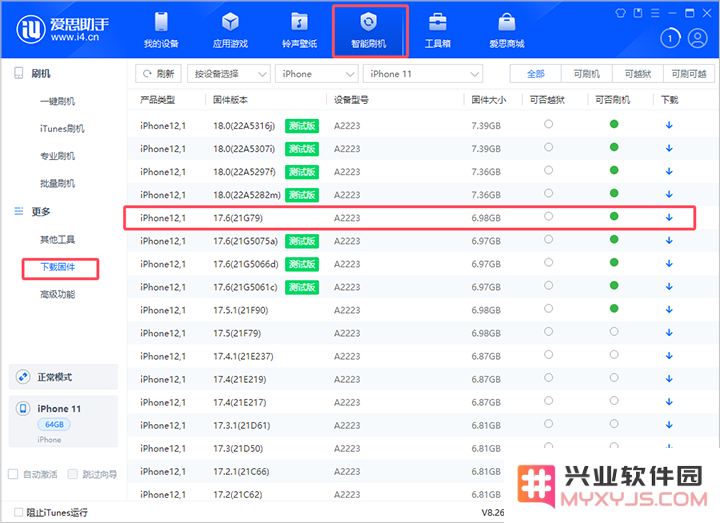Open 一键刷机 one-click flash in sidebar
Viewport: 720px width, 523px height.
coord(57,101)
